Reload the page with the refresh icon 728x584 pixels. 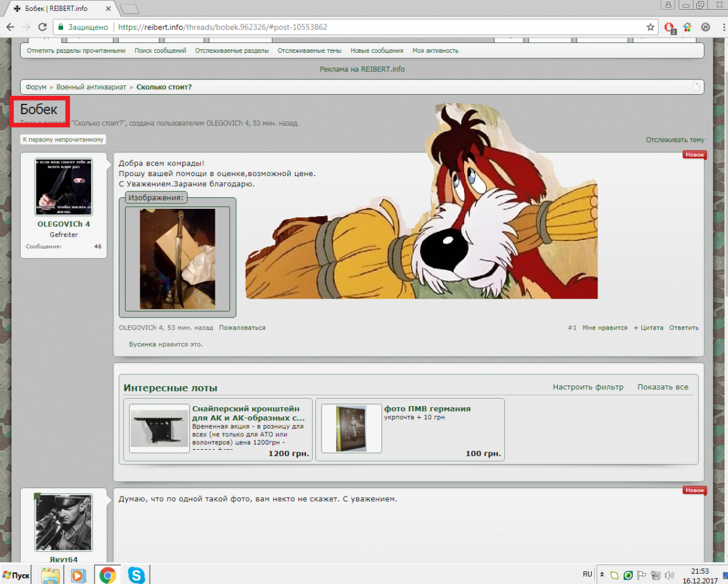click(42, 27)
